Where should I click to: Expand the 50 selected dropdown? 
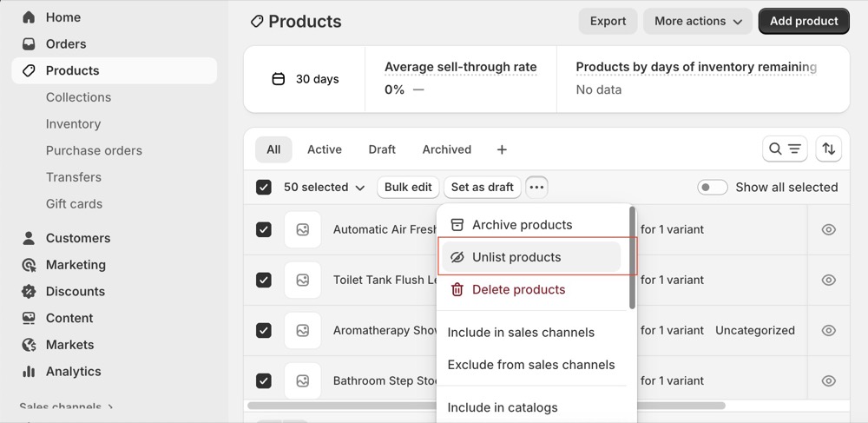325,187
